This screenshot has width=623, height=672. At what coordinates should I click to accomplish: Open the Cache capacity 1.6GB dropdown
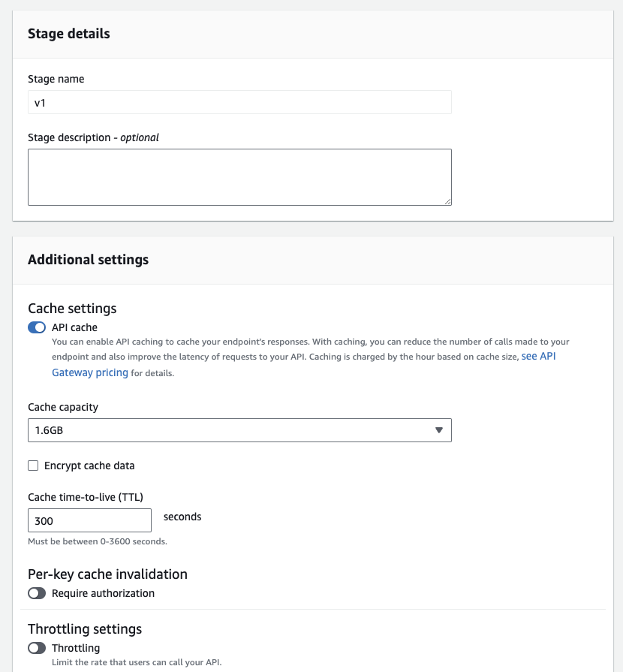pos(239,430)
